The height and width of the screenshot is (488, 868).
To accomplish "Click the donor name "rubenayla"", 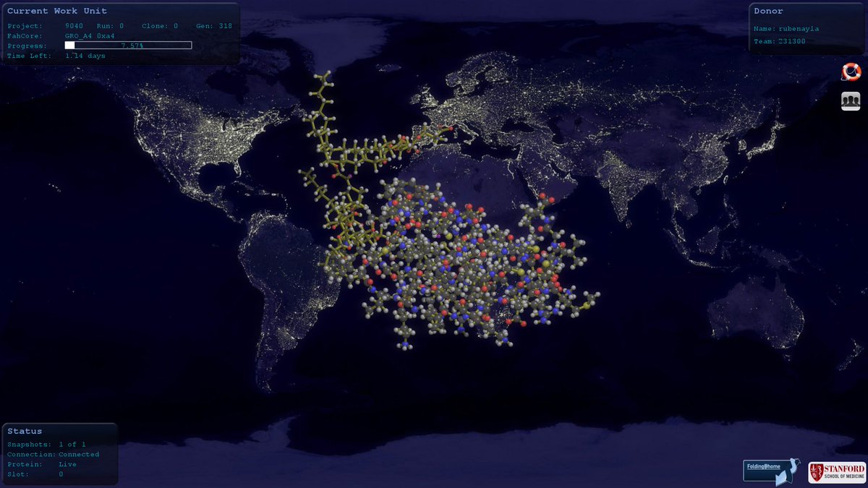I will [799, 29].
